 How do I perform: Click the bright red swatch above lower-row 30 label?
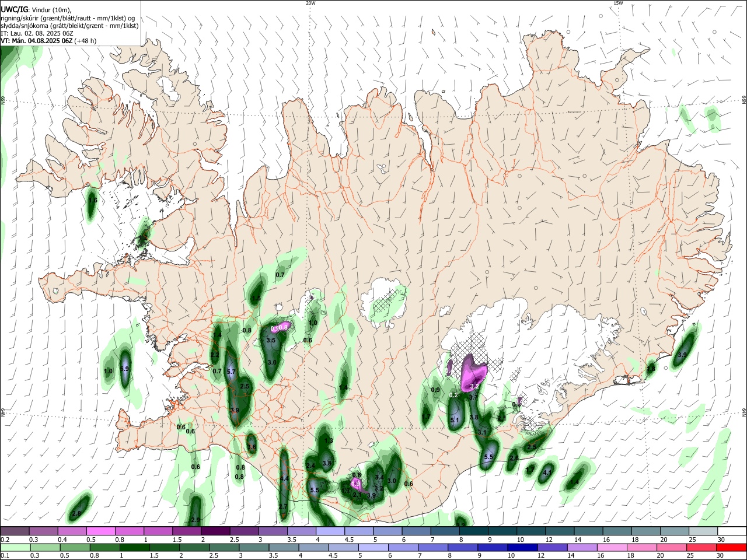[732, 548]
